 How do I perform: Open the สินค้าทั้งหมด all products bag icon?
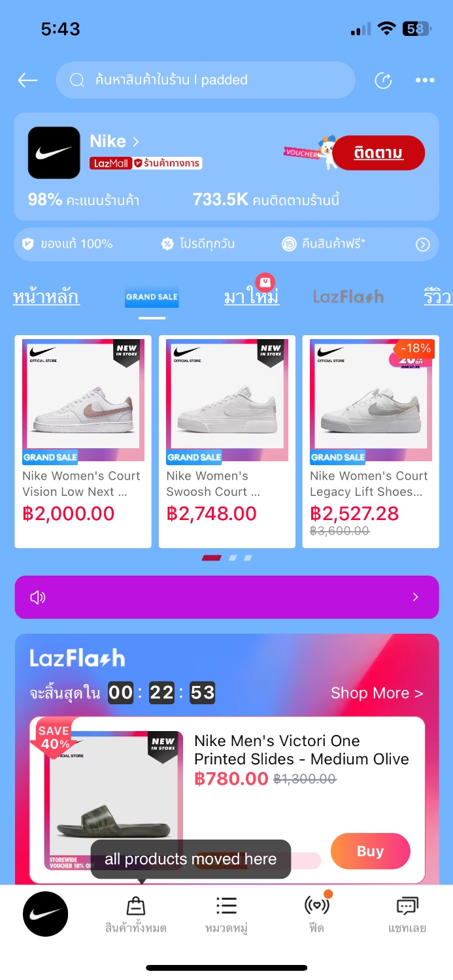pyautogui.click(x=136, y=906)
